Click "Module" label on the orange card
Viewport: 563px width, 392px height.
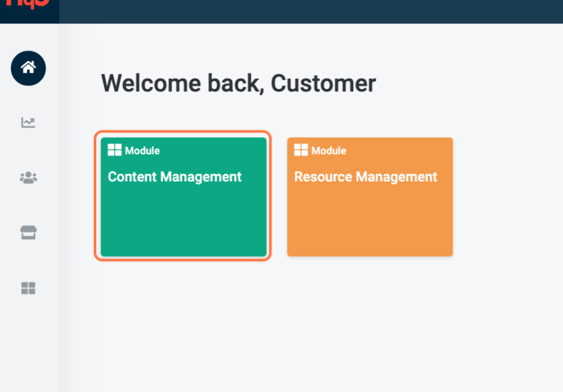329,151
